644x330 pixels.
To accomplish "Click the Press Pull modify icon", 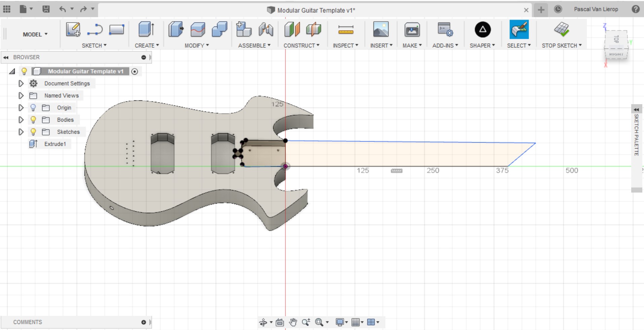I will (x=176, y=30).
